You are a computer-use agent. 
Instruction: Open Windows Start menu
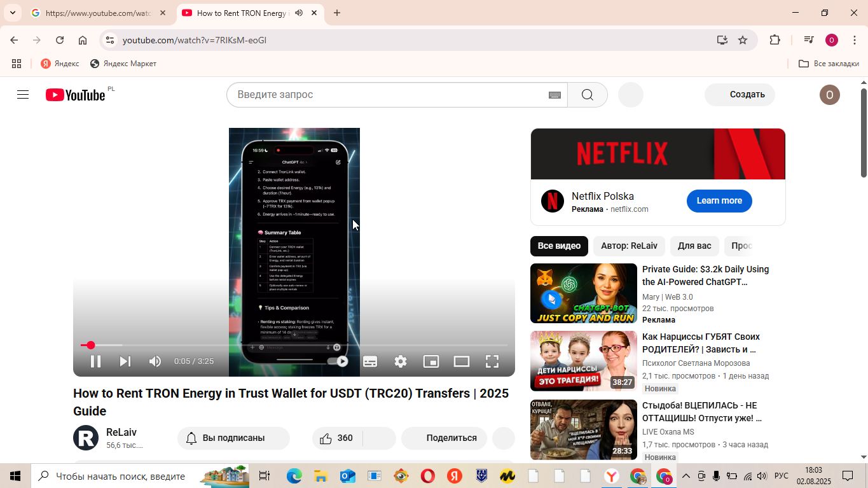click(x=15, y=476)
